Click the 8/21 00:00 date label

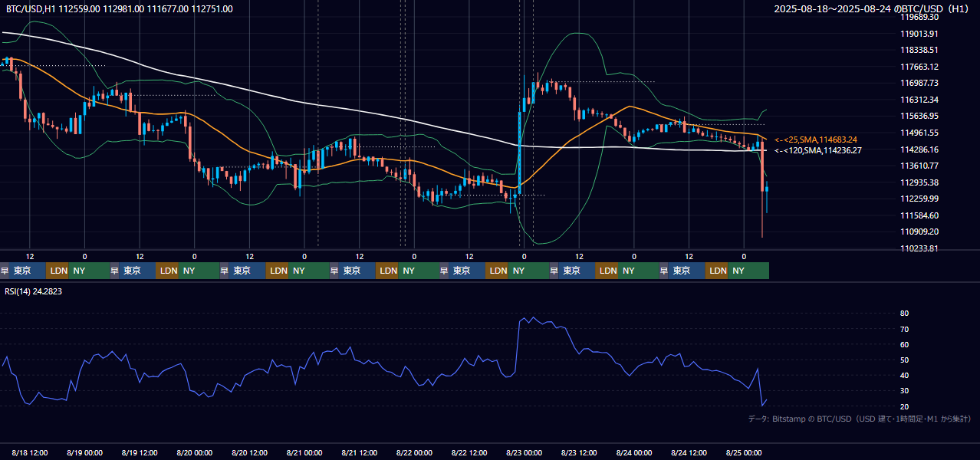pos(304,452)
